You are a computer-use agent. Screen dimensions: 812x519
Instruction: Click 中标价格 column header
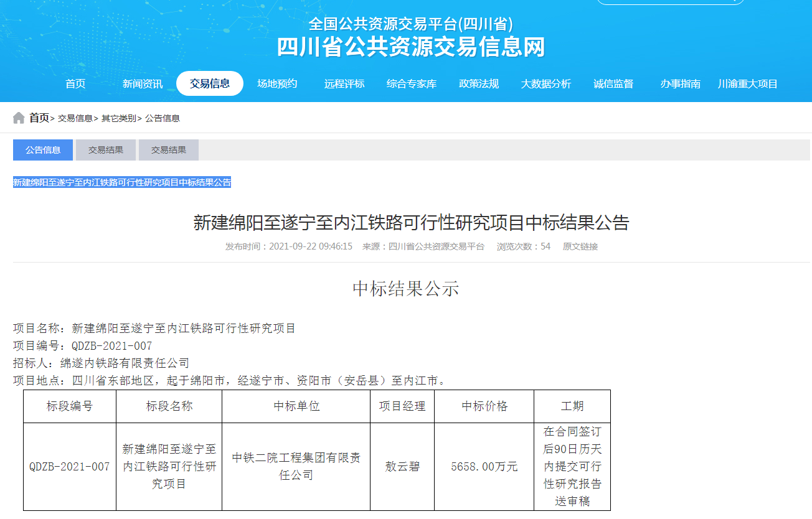[484, 406]
